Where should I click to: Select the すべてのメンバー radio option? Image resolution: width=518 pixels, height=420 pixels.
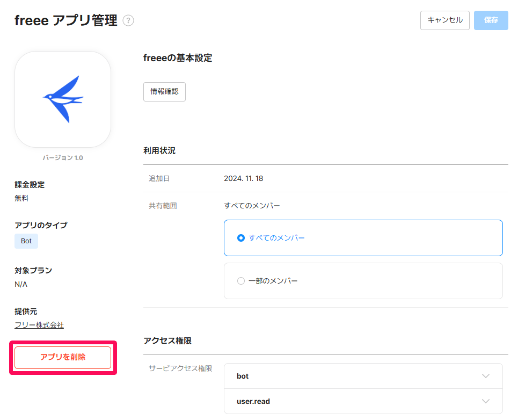coord(363,238)
